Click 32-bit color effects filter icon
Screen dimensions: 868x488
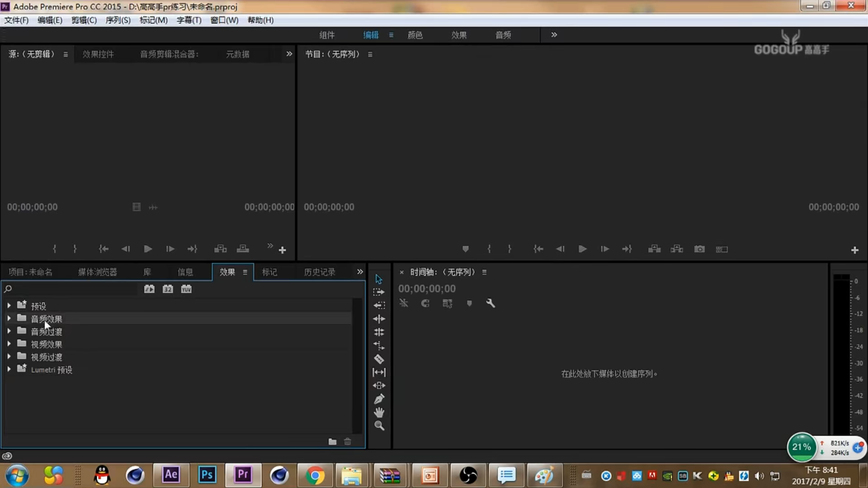pyautogui.click(x=168, y=289)
